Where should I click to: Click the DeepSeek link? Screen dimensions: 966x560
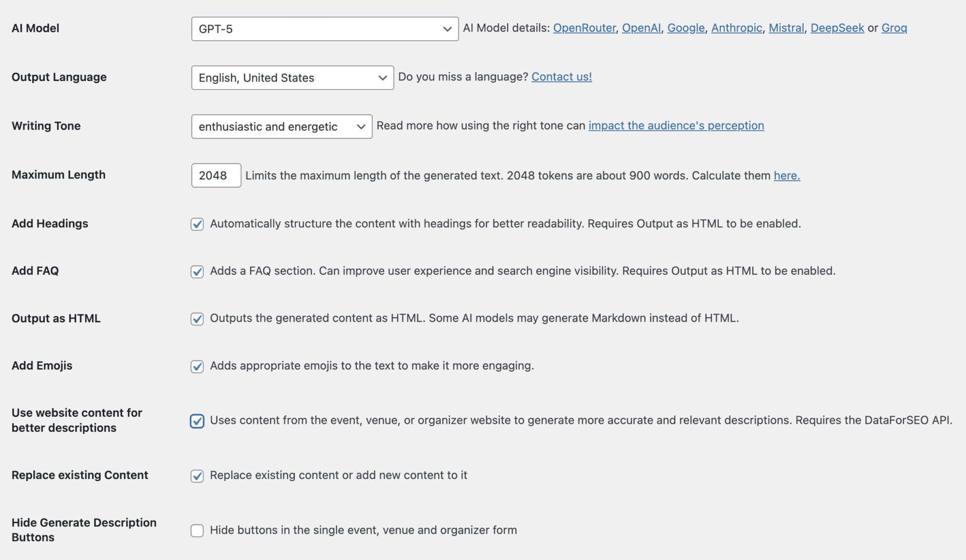pyautogui.click(x=837, y=28)
